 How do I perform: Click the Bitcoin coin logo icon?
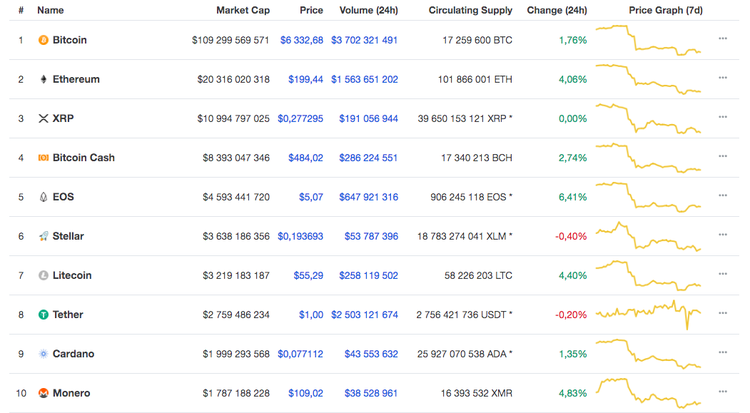click(x=43, y=40)
